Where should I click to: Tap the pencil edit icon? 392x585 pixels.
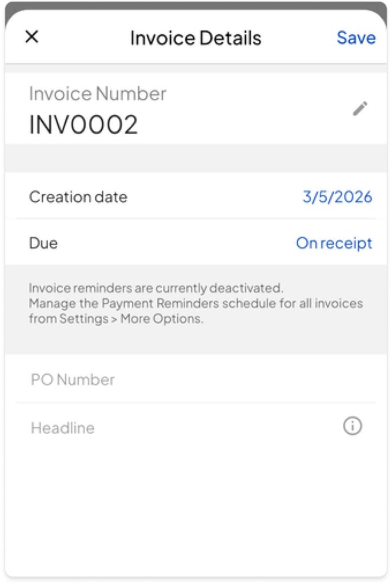360,109
